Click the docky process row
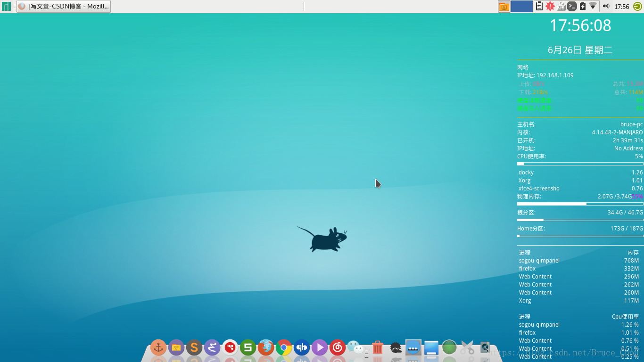 (x=580, y=173)
